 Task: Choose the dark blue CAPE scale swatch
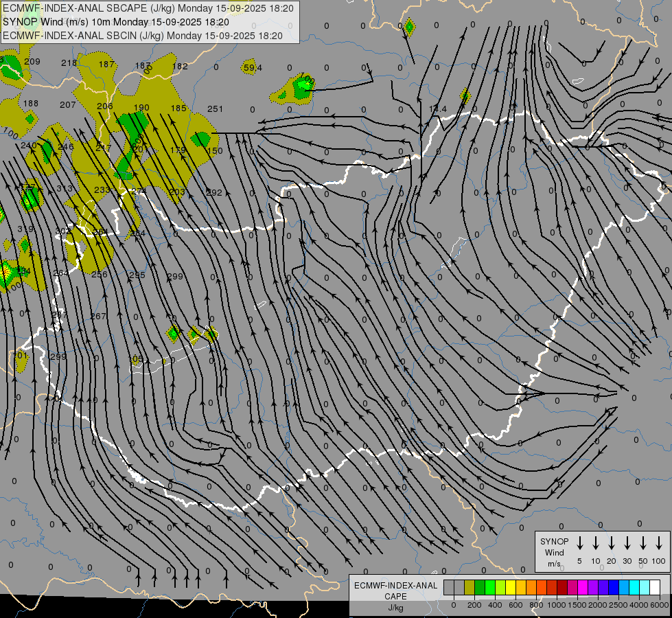[x=614, y=587]
